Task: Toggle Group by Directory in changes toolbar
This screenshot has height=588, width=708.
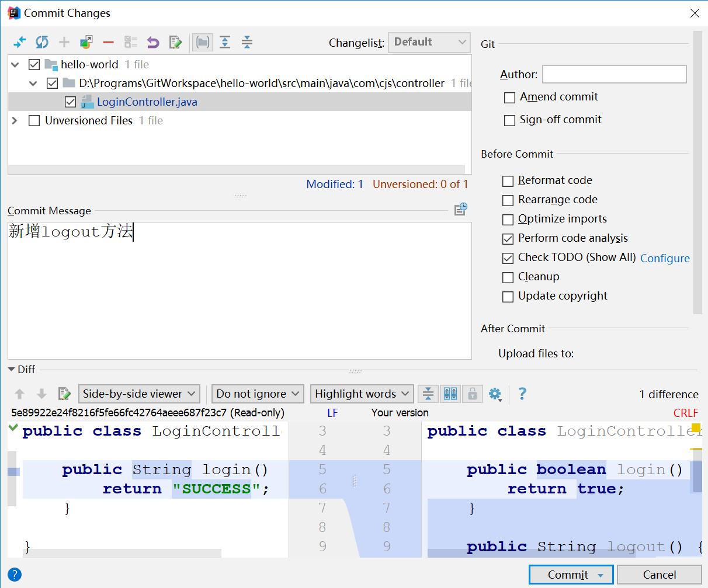Action: [203, 42]
